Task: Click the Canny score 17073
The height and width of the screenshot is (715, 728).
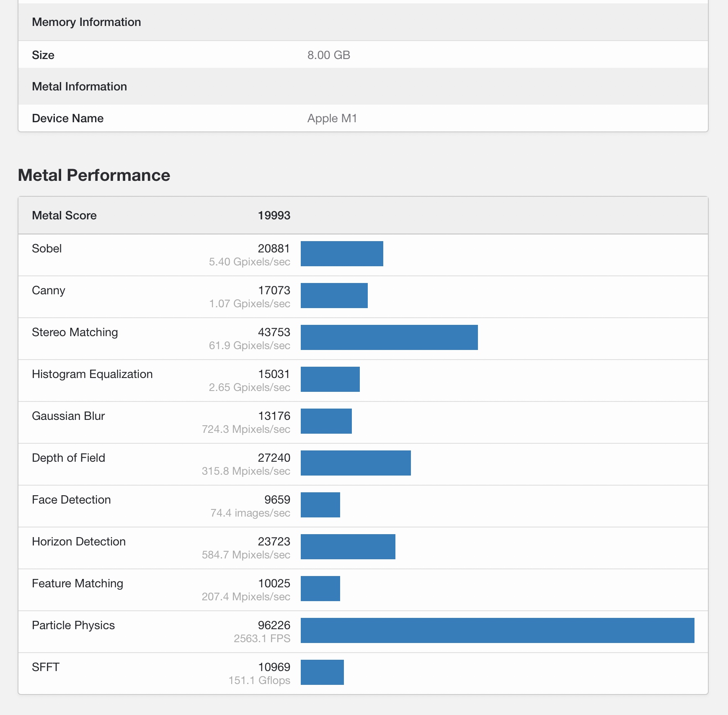Action: pos(274,291)
